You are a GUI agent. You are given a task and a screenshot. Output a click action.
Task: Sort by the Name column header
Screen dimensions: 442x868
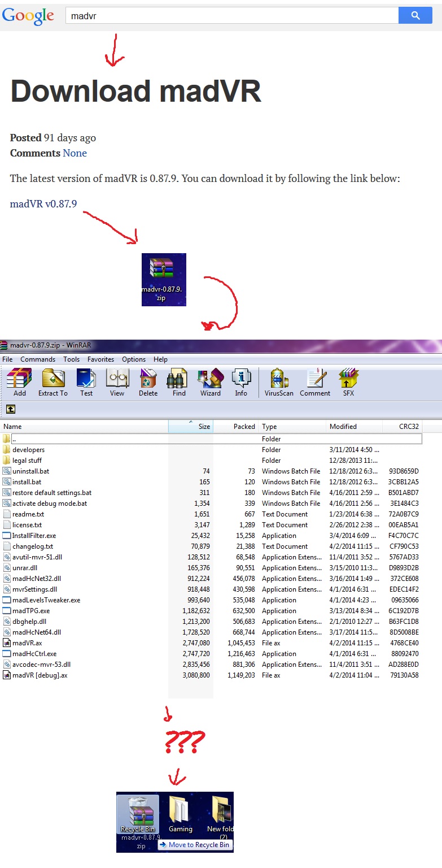pyautogui.click(x=84, y=427)
